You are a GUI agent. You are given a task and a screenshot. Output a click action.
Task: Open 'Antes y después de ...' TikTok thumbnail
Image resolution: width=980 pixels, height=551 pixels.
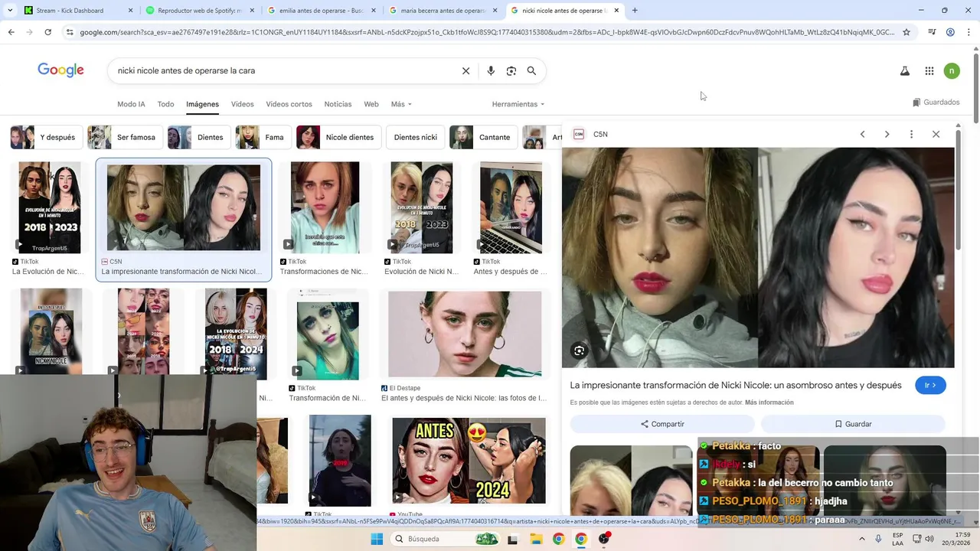tap(511, 207)
